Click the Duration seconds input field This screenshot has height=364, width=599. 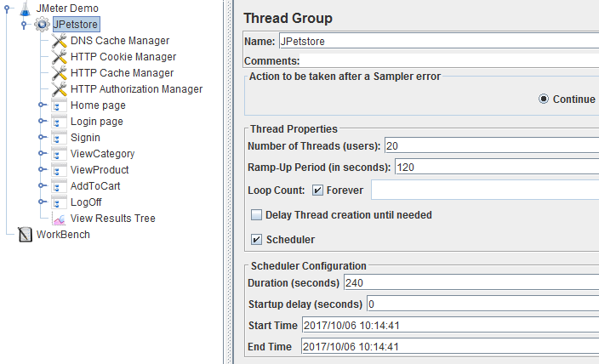pos(471,283)
